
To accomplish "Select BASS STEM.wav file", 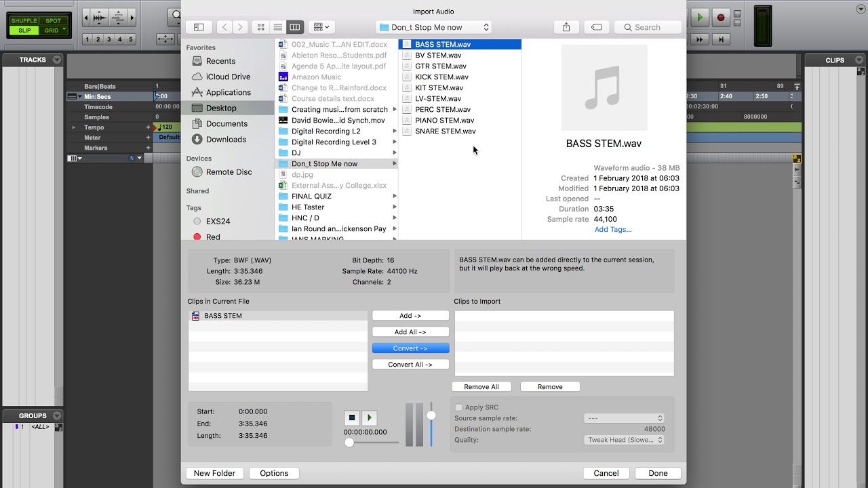I will (460, 44).
